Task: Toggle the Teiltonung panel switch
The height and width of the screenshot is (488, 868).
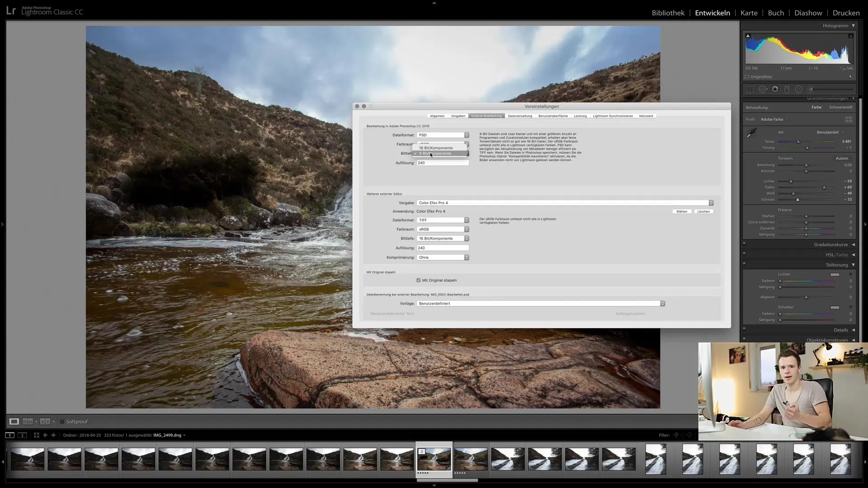Action: tap(744, 263)
